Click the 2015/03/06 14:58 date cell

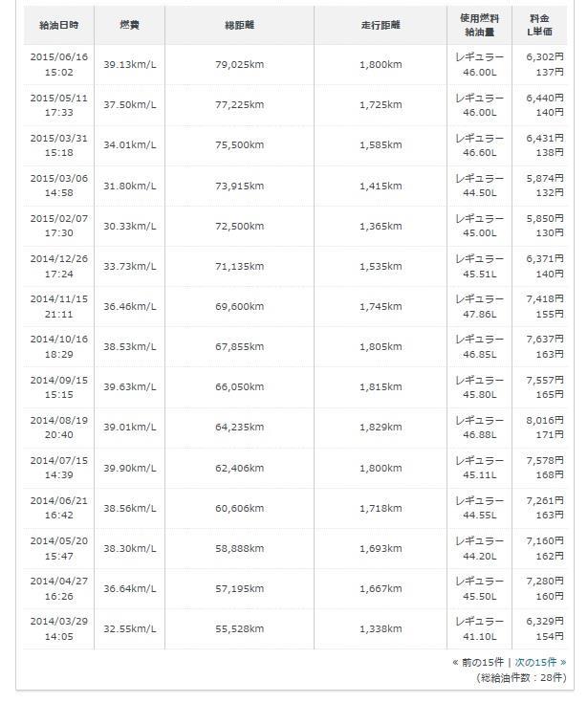tap(58, 186)
